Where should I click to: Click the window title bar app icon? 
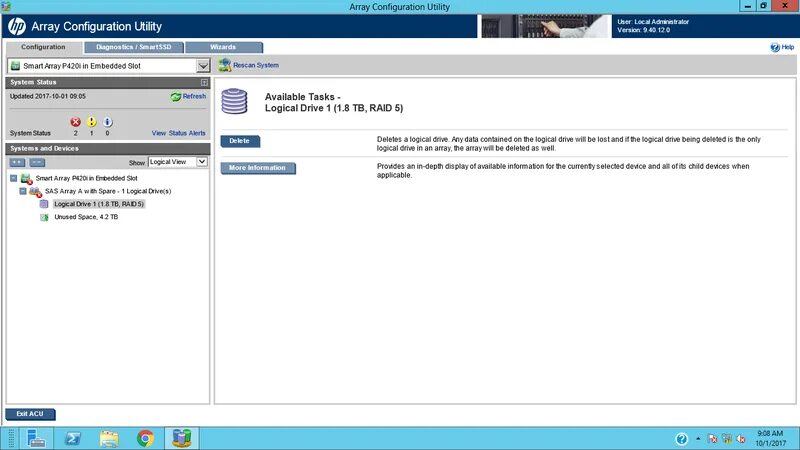(x=6, y=6)
